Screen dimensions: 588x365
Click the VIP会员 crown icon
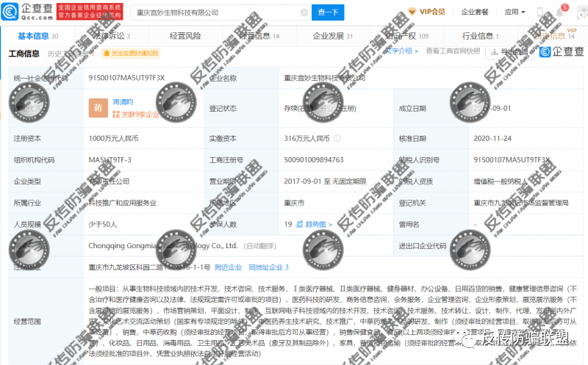(413, 12)
